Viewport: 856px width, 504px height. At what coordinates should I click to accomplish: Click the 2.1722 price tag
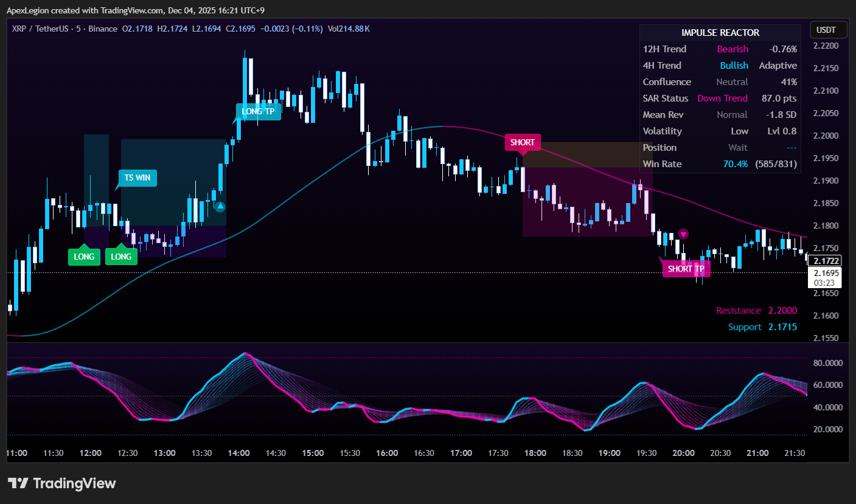(x=826, y=261)
